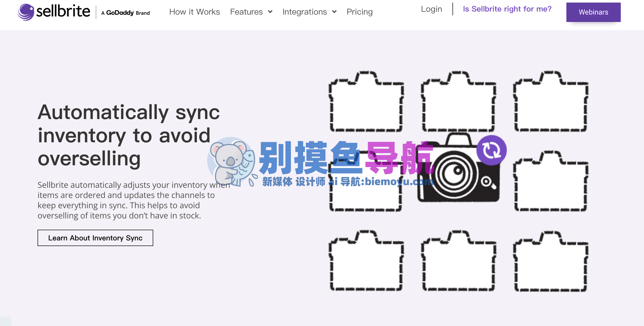Learn About Inventory Sync button
Viewport: 644px width, 326px height.
pos(95,238)
